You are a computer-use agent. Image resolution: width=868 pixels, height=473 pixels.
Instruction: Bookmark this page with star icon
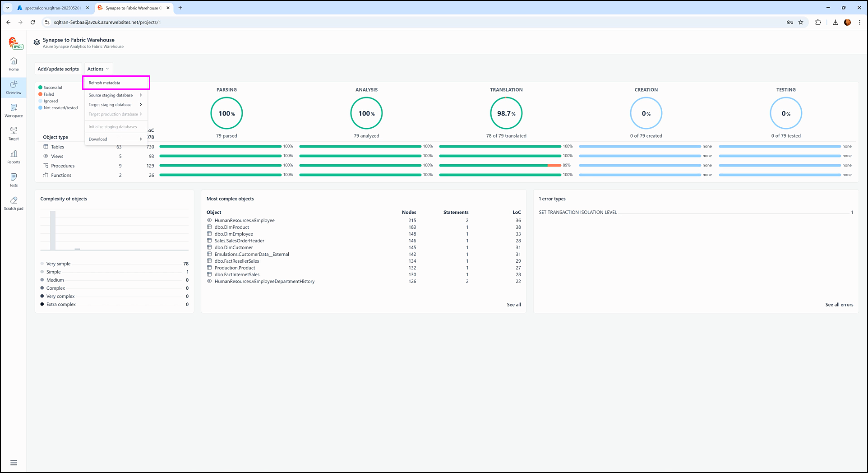(801, 22)
